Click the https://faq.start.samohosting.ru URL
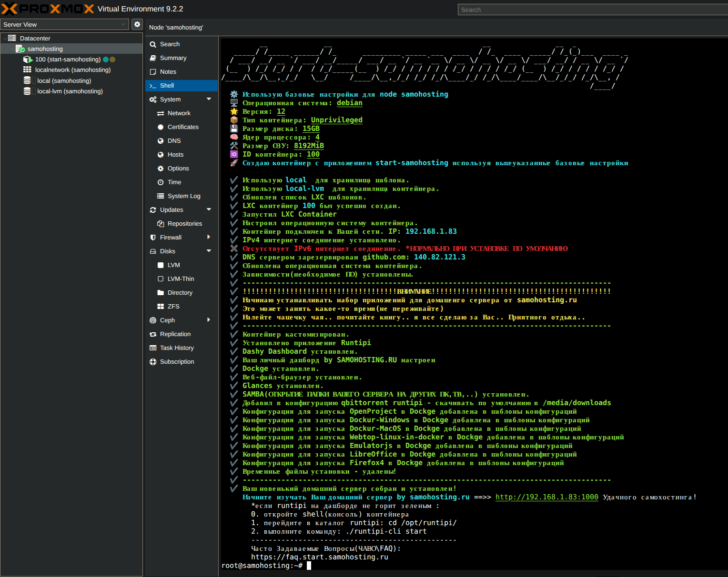Screen dimensions: 728x577 [x=320, y=557]
